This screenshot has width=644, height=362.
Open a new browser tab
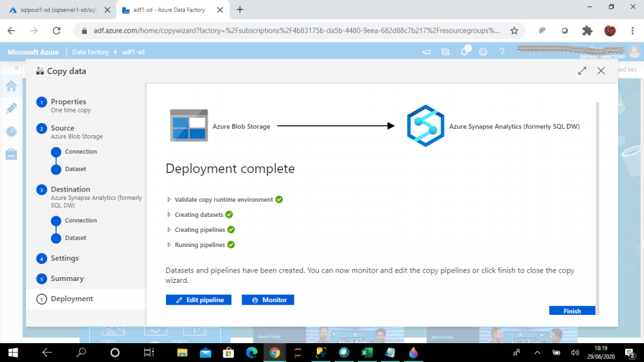point(240,9)
